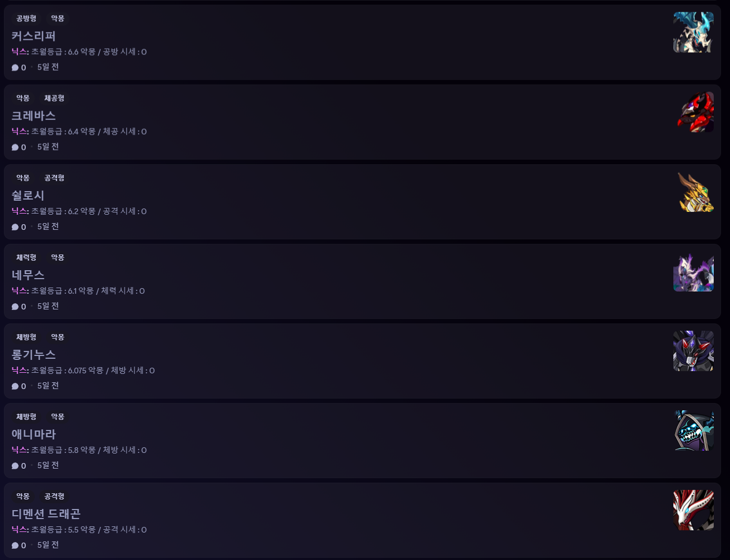Filter by the 공방형 tag on 커스리퍼
Image resolution: width=730 pixels, height=560 pixels.
click(26, 18)
